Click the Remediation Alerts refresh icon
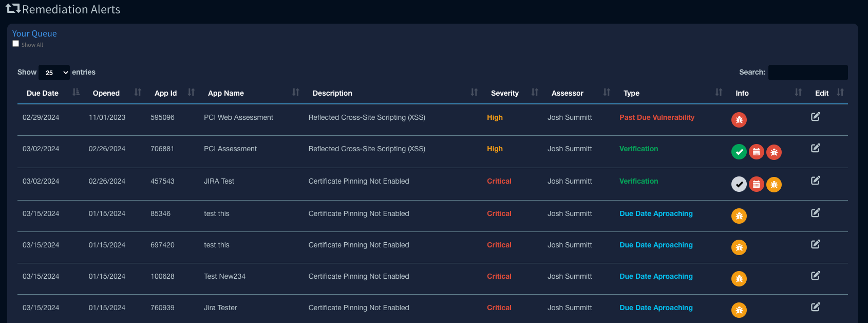The width and height of the screenshot is (868, 323). [13, 8]
